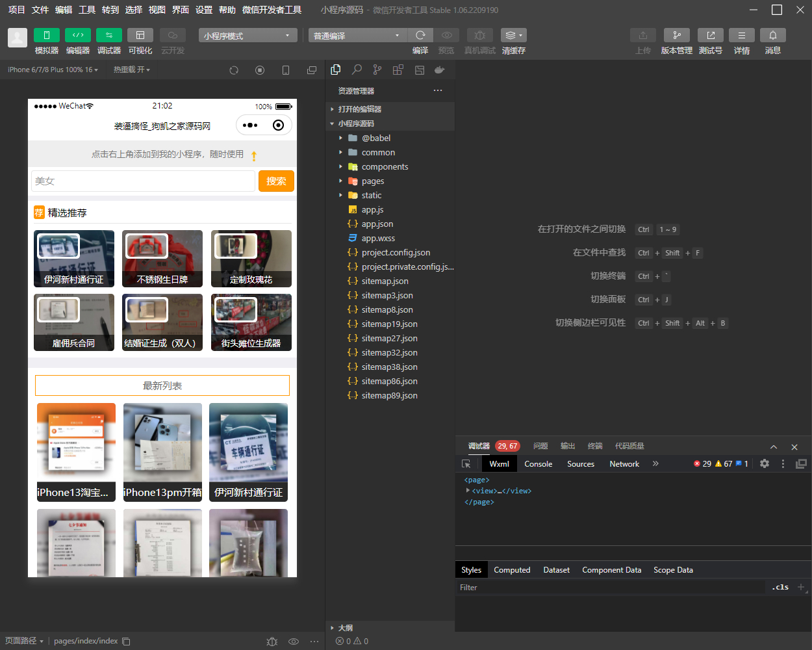Click the 编译 compile refresh icon
The height and width of the screenshot is (650, 812).
420,35
